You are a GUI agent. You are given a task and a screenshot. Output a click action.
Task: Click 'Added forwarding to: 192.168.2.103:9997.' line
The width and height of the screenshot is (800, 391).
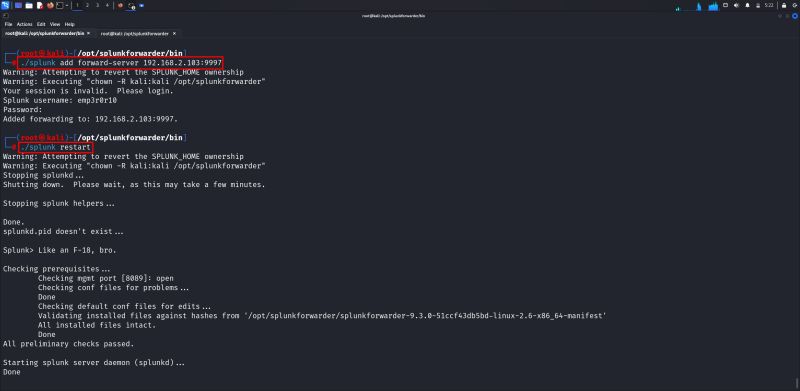pos(91,119)
